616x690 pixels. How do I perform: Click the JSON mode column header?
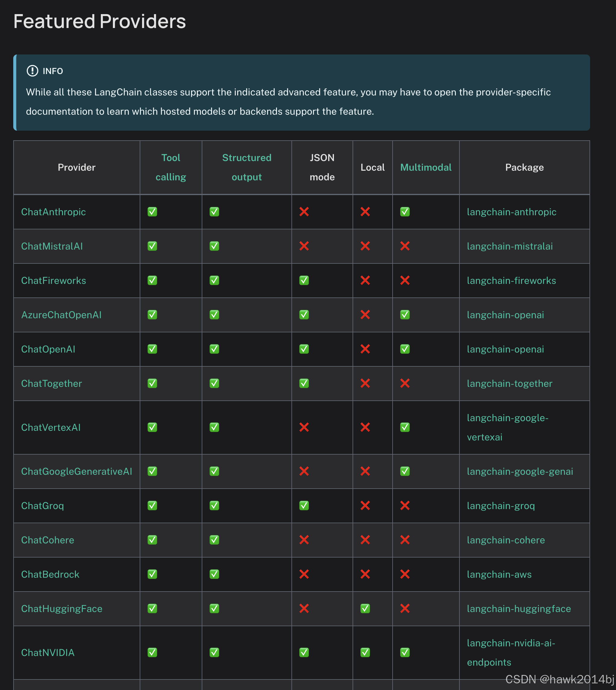[x=322, y=167]
